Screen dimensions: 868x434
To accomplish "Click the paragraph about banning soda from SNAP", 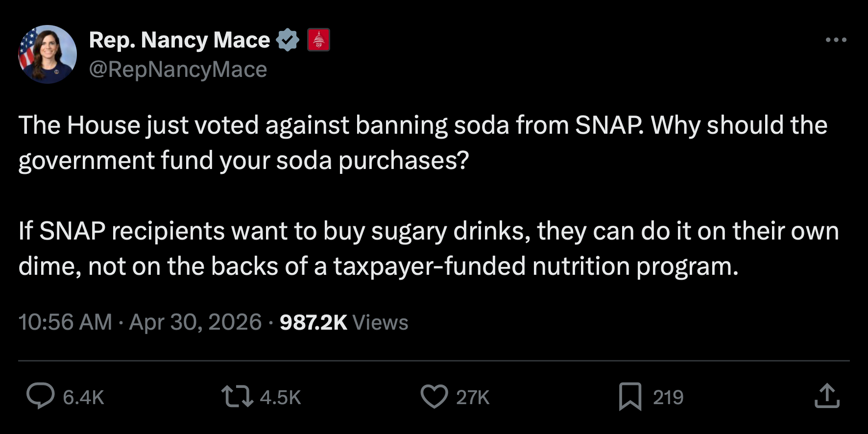I will pos(423,143).
